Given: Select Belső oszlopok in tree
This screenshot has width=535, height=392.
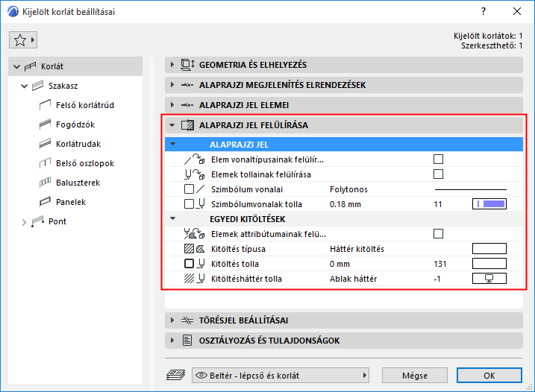Looking at the screenshot, I should pos(85,163).
